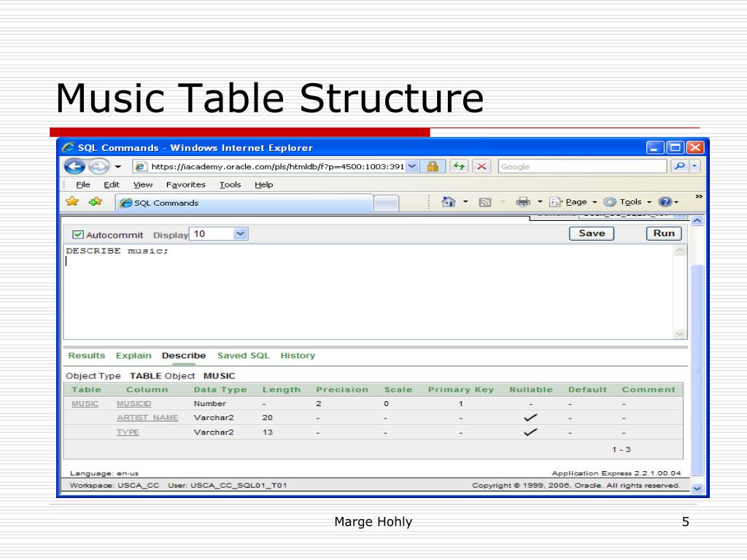Expand the Home button dropdown arrow
Image resolution: width=747 pixels, height=560 pixels.
[x=465, y=202]
